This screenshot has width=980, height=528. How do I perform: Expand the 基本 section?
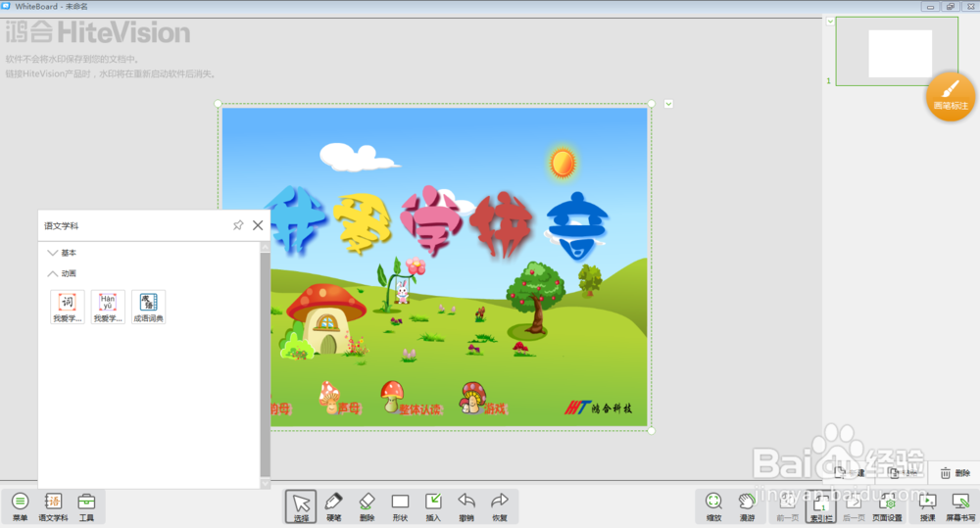(x=62, y=253)
